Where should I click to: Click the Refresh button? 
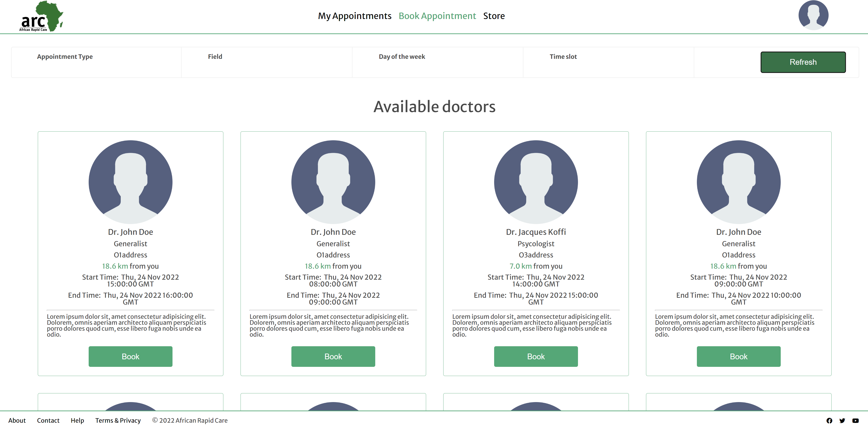click(803, 62)
